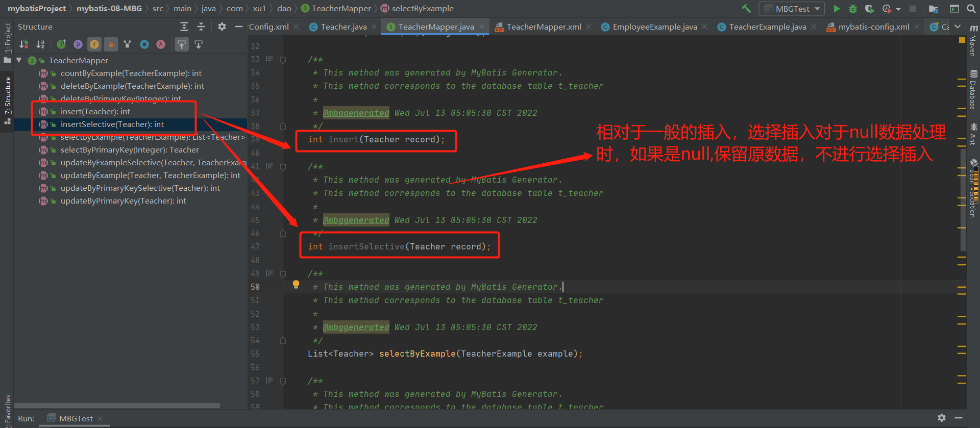
Task: Click the yellow inspection indicator above the scrollbar
Action: point(962,40)
